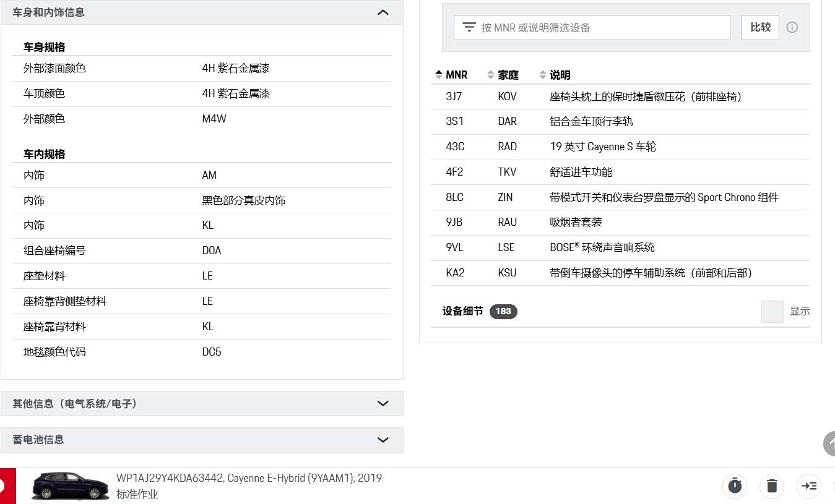Click the filter icon in the search field
835x504 pixels.
(469, 27)
